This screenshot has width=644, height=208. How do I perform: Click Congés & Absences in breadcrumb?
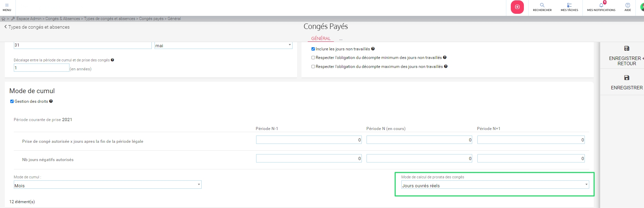[x=63, y=19]
